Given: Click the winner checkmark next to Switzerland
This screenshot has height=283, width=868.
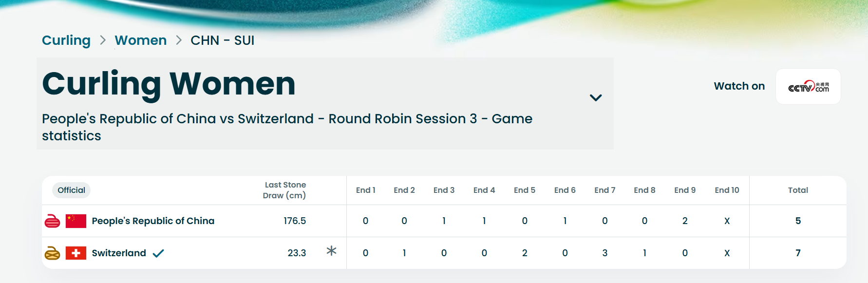Looking at the screenshot, I should [x=158, y=253].
